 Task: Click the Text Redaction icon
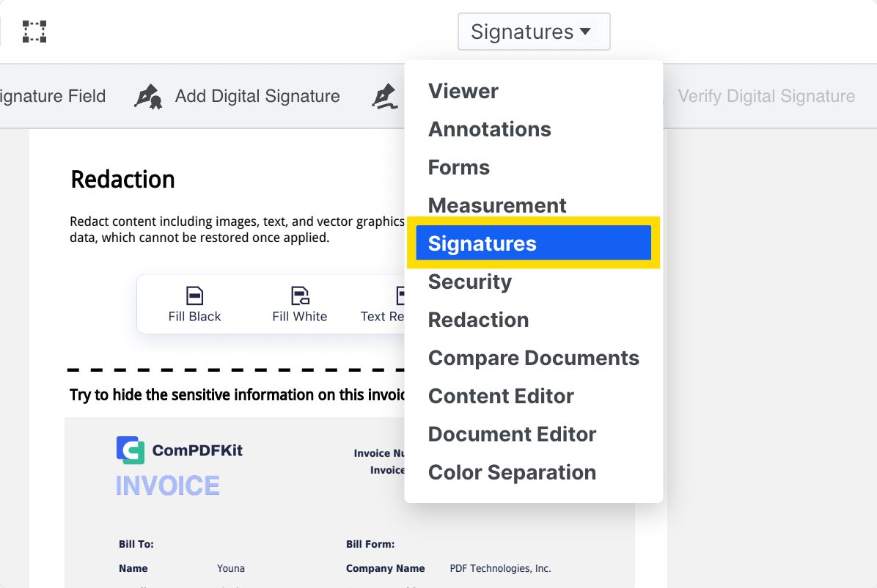[400, 296]
